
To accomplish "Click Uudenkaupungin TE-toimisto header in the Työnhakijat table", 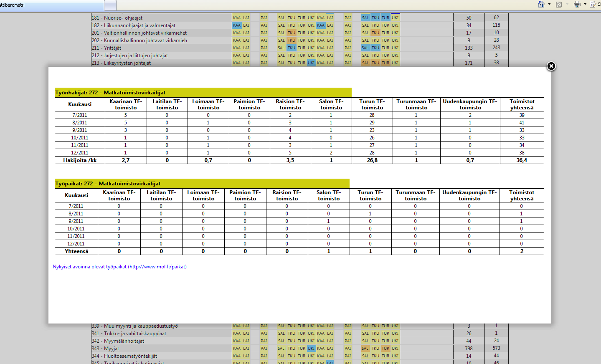I will [x=470, y=104].
